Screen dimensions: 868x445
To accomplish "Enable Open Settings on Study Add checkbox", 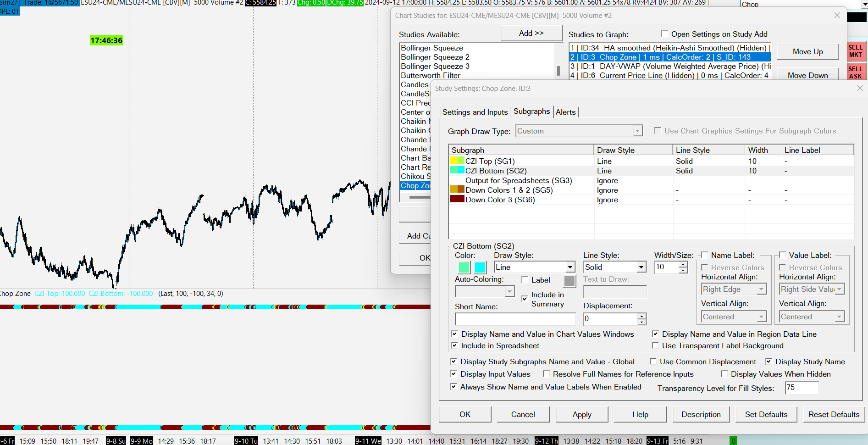I will point(665,34).
